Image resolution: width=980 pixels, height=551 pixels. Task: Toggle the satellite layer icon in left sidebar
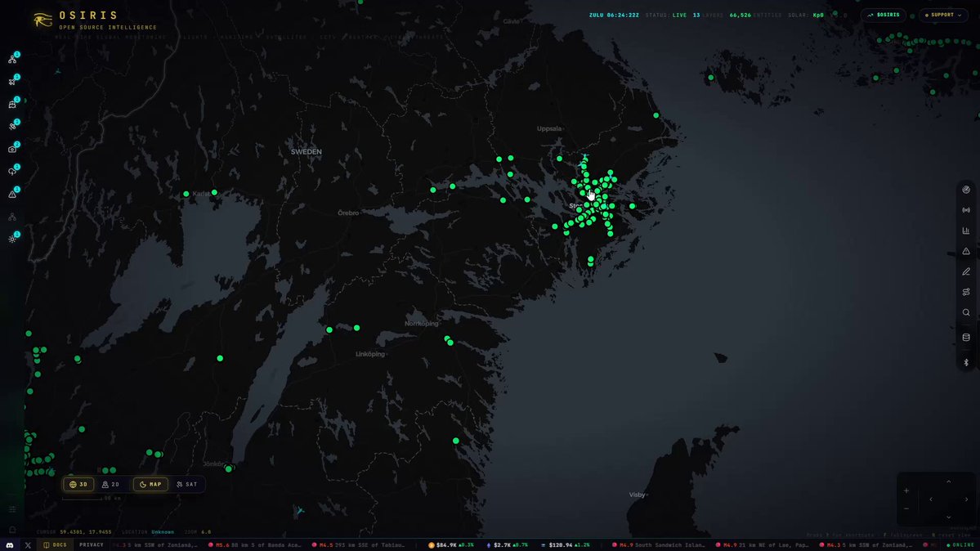click(12, 127)
